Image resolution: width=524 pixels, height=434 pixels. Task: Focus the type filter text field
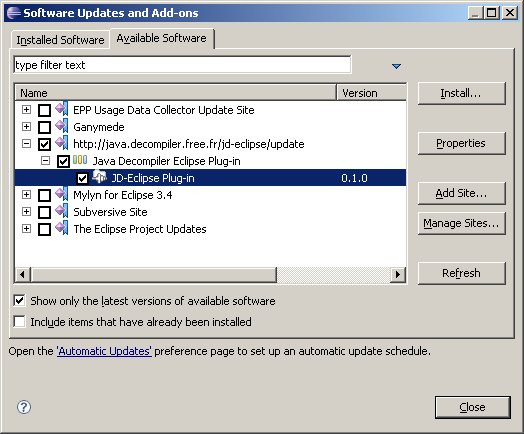click(x=182, y=65)
